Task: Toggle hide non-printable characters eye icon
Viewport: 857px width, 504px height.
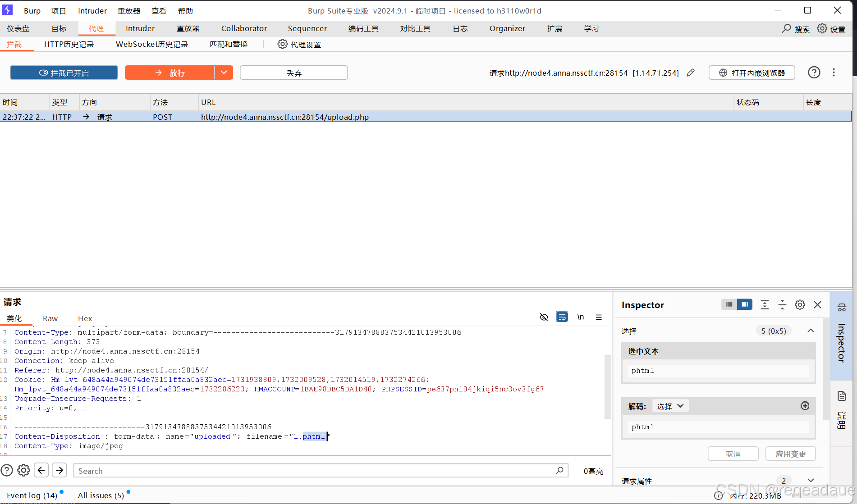Action: coord(544,317)
